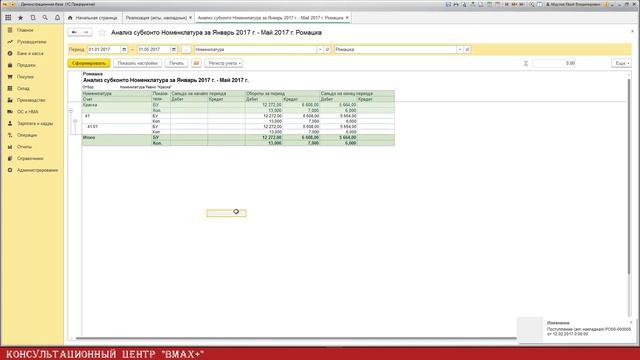The image size is (640, 360).
Task: Click the forward navigation arrow
Action: tap(86, 32)
